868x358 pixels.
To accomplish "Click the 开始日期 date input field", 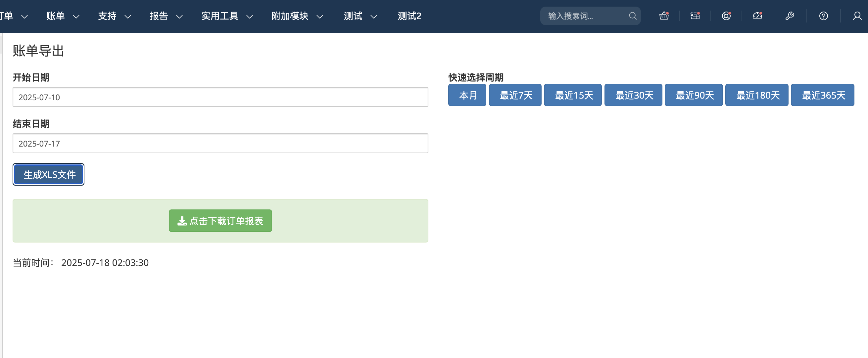I will coord(220,97).
